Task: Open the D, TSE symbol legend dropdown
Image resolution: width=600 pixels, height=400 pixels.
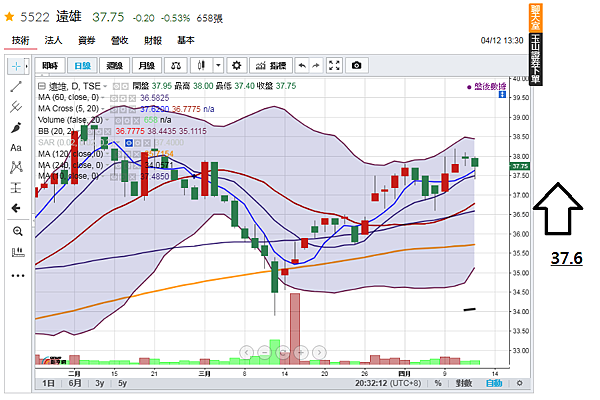Action: (x=106, y=87)
